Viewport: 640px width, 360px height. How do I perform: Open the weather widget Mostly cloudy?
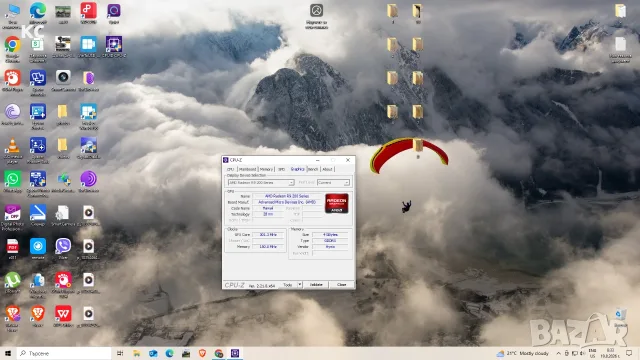[522, 353]
